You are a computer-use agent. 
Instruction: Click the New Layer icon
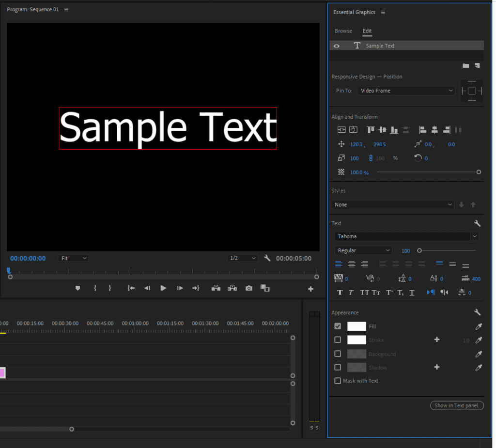(x=477, y=65)
